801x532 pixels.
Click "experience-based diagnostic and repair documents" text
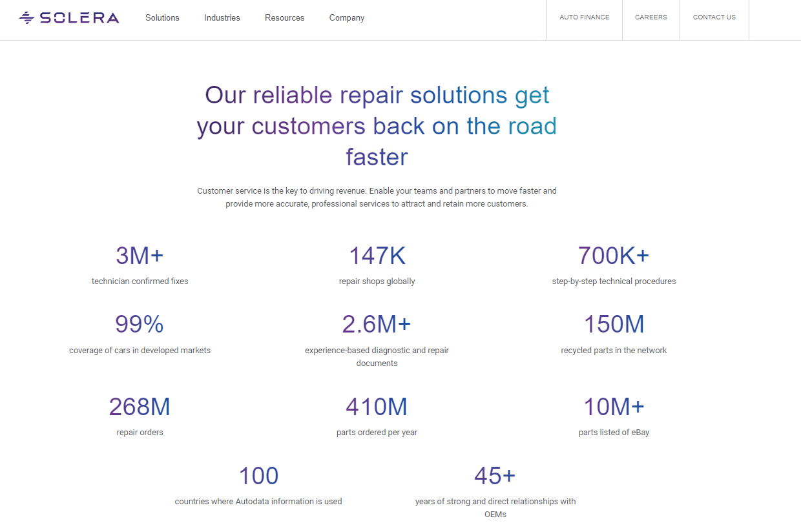click(x=377, y=357)
